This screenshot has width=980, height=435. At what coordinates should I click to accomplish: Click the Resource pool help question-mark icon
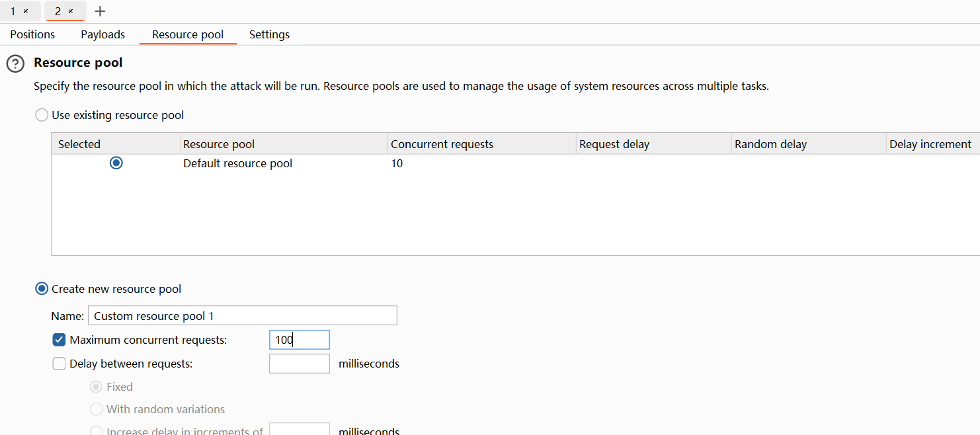point(15,63)
